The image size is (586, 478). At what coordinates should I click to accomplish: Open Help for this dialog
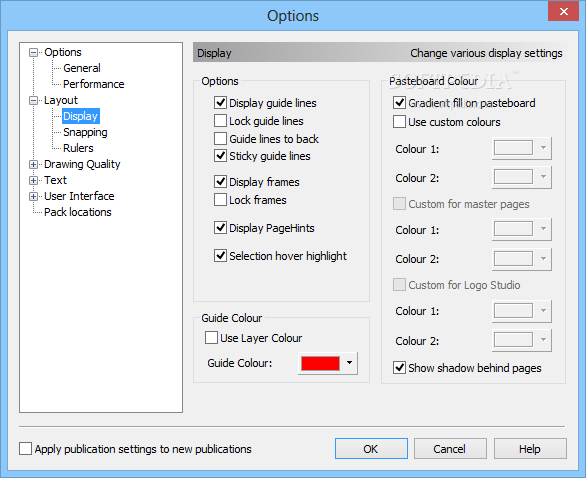(x=530, y=448)
